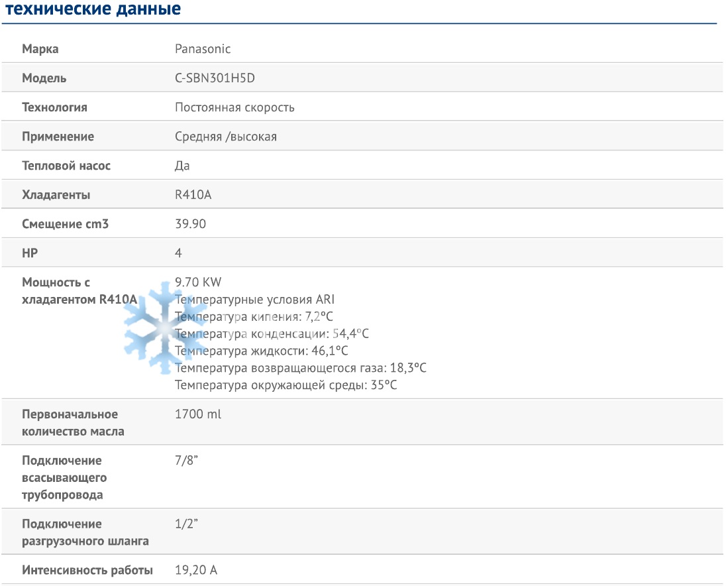Image resolution: width=728 pixels, height=586 pixels.
Task: Select current value '19,20 A'
Action: click(196, 570)
